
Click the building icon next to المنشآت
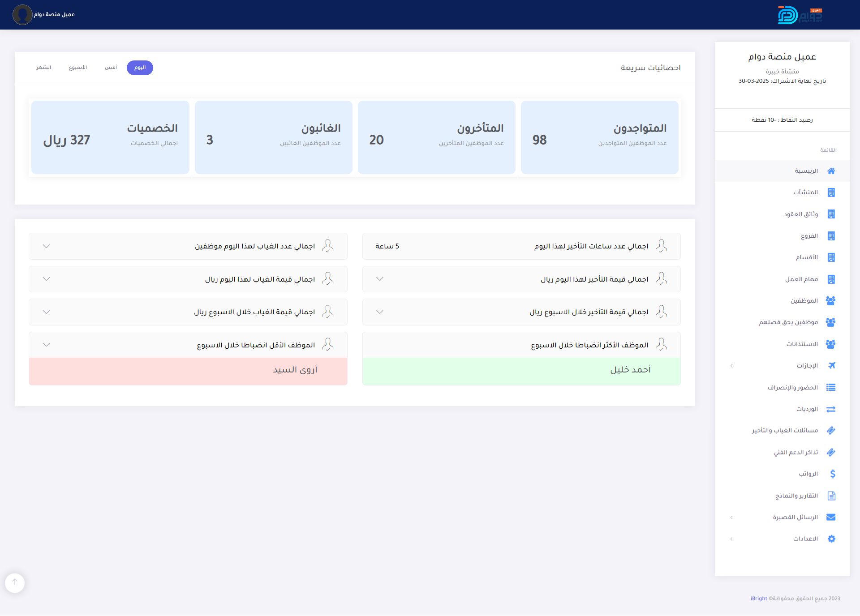(x=831, y=192)
